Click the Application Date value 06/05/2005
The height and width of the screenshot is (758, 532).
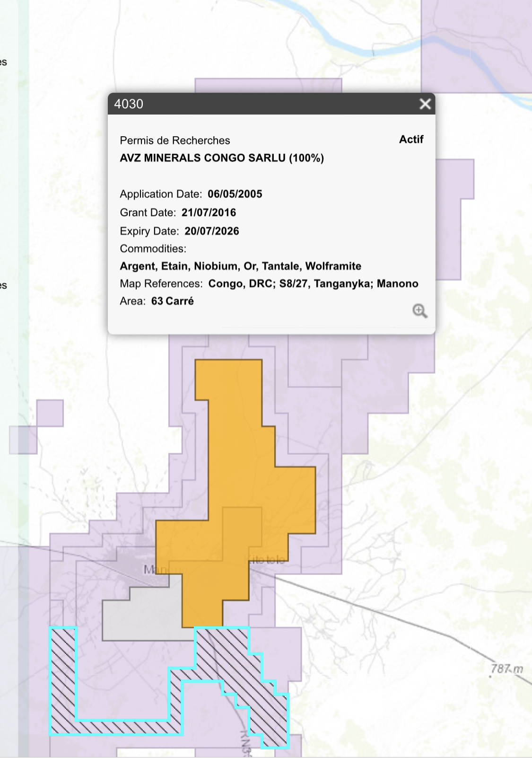point(235,194)
